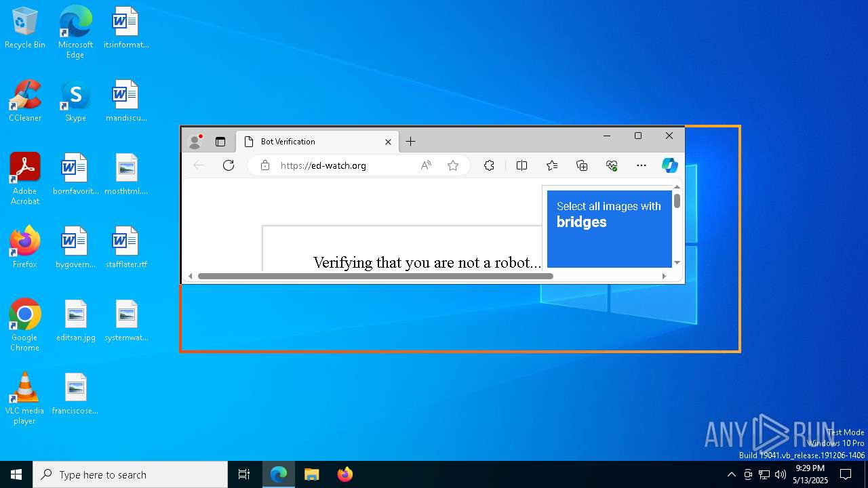Open the Recycle Bin desktop icon
868x488 pixels.
pyautogui.click(x=25, y=28)
